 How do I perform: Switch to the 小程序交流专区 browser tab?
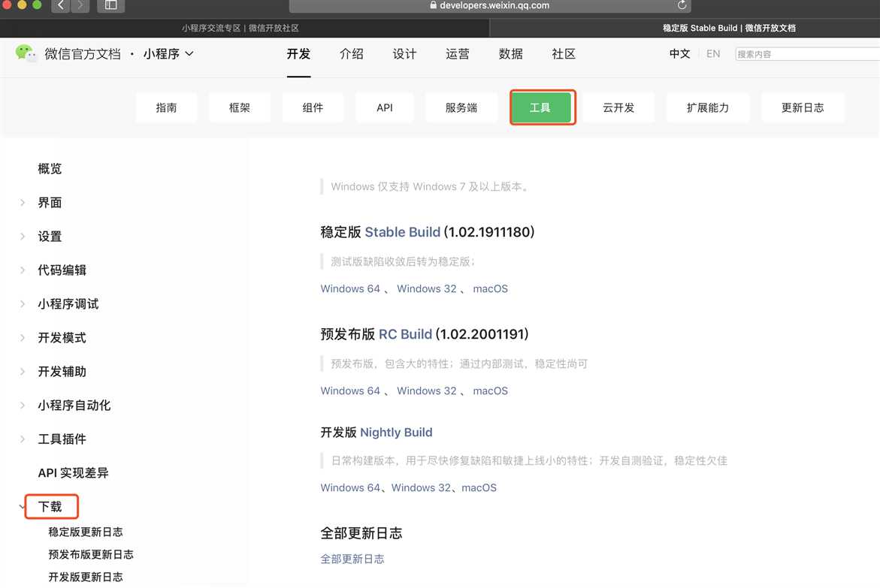coord(245,28)
